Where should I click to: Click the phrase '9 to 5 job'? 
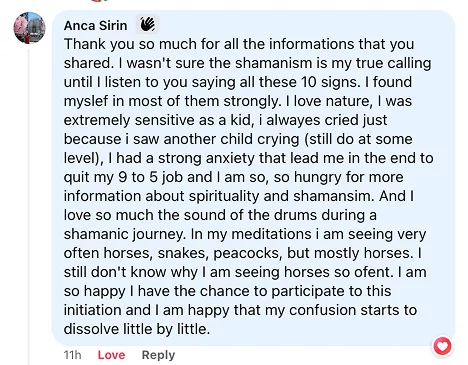pos(150,177)
